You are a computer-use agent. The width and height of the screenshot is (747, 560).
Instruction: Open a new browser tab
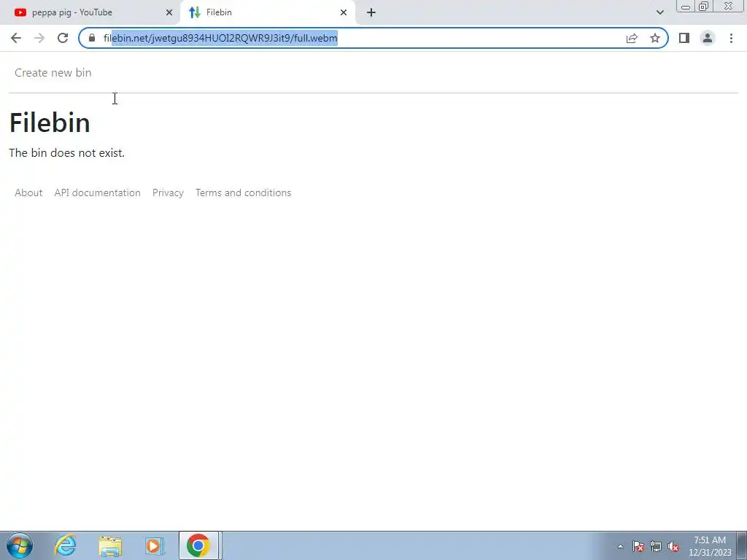[371, 12]
